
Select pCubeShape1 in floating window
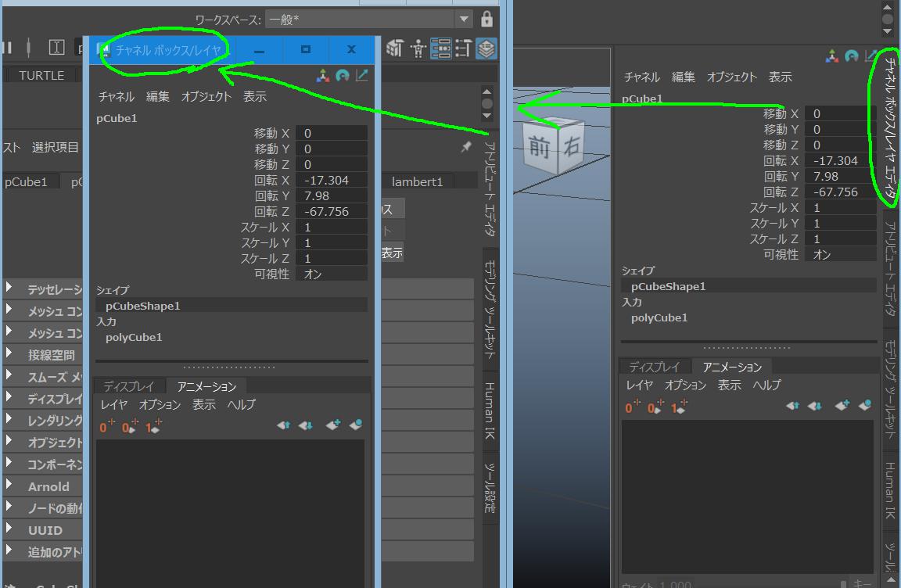pyautogui.click(x=232, y=306)
